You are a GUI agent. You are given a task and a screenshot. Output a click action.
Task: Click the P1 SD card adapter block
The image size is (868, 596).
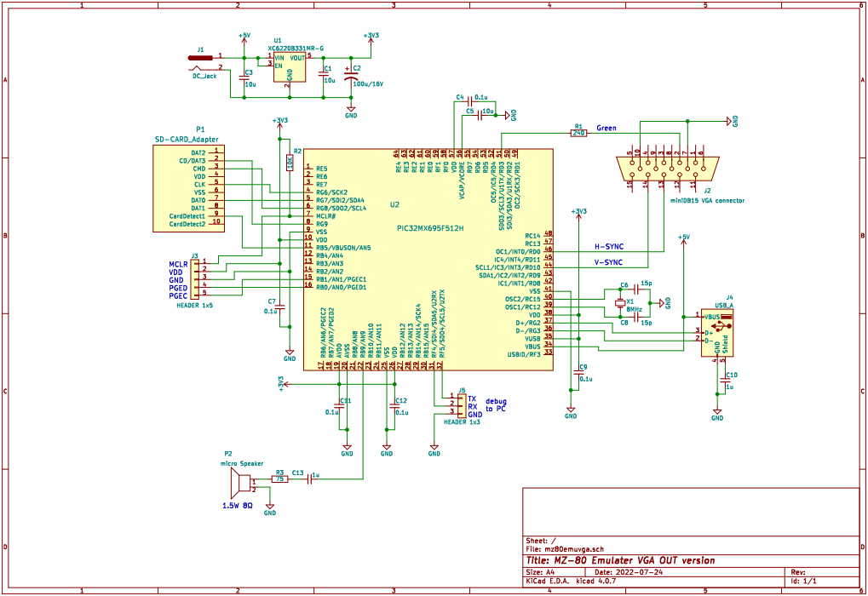(x=189, y=188)
